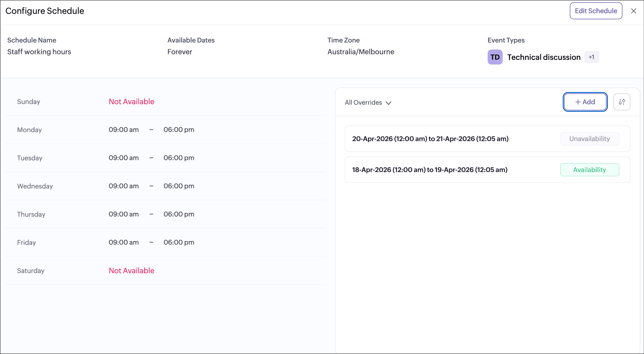Click the Technical discussion event type
Image resolution: width=644 pixels, height=354 pixels.
tap(544, 57)
